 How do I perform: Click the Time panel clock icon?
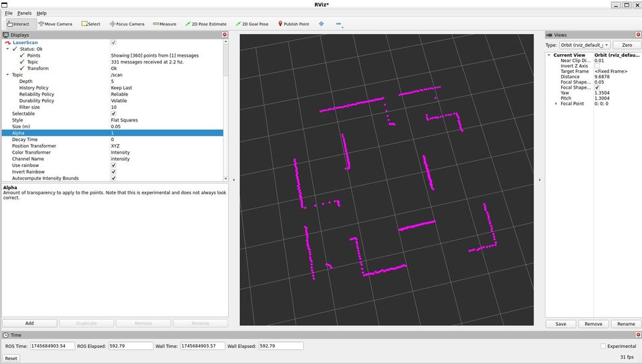click(x=6, y=335)
